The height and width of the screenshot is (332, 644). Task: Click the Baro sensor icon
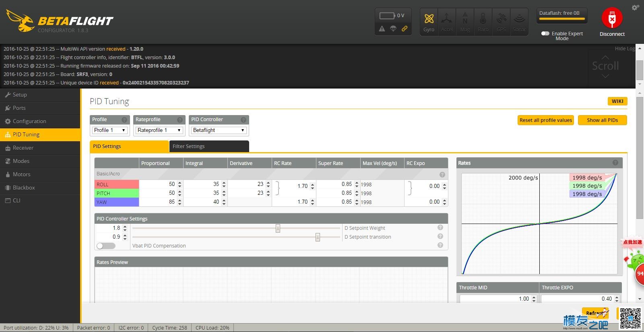483,22
